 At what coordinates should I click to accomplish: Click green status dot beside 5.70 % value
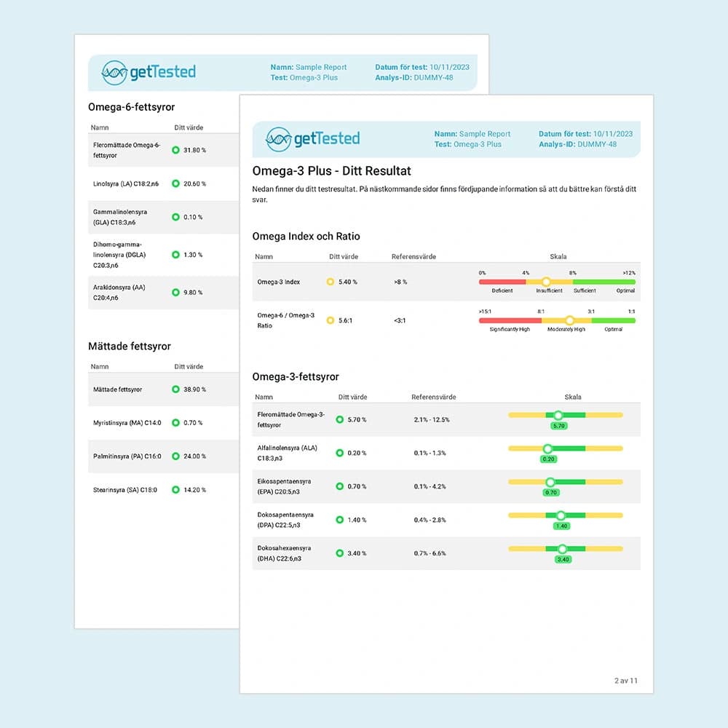(339, 419)
